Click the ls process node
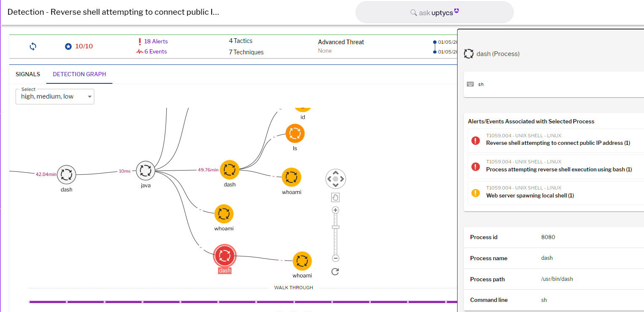Image resolution: width=644 pixels, height=312 pixels. 295,133
